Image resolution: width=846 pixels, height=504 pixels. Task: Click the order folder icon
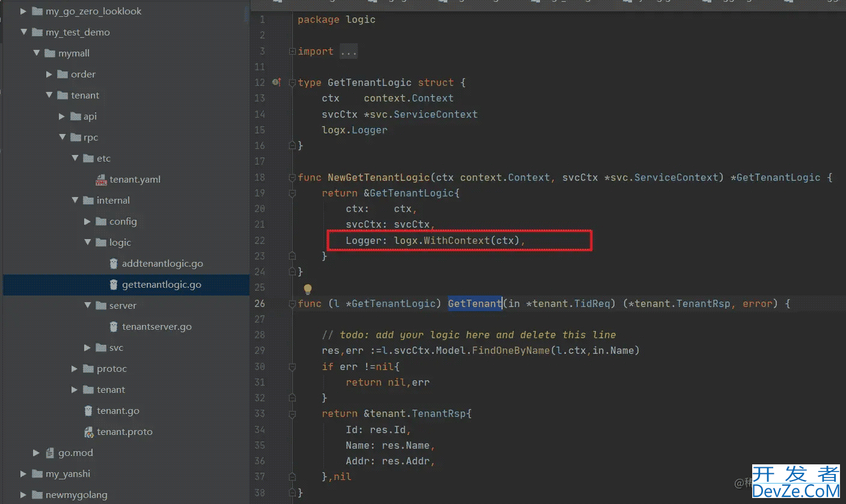(63, 74)
